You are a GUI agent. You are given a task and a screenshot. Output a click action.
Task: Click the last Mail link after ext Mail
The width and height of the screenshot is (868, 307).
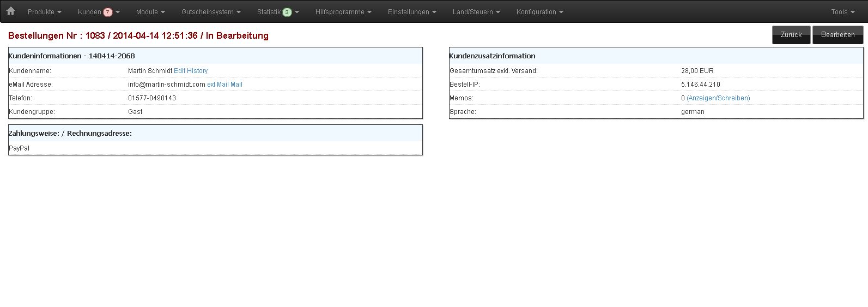(x=236, y=85)
